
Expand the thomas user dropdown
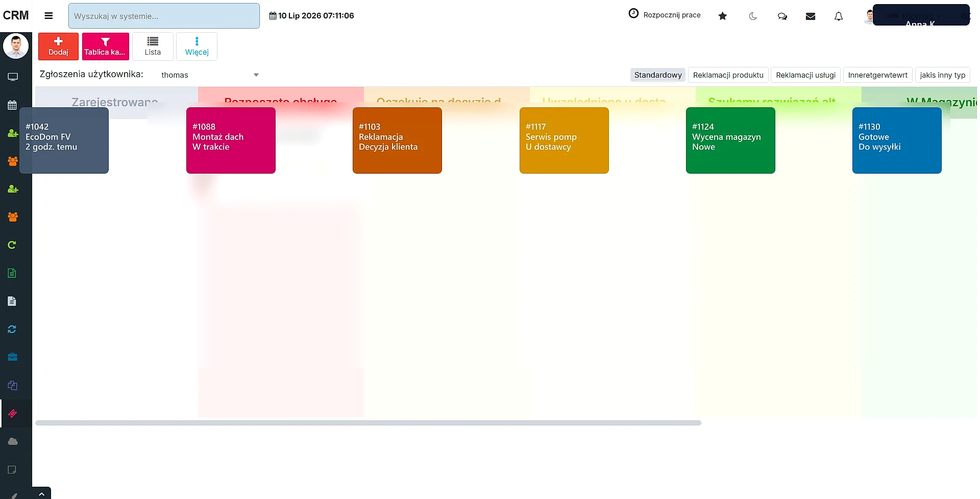pyautogui.click(x=209, y=75)
